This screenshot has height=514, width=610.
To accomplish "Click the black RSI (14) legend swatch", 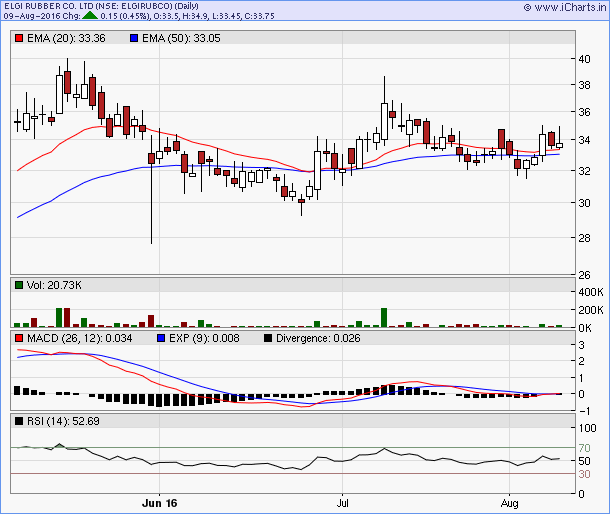I will point(19,421).
